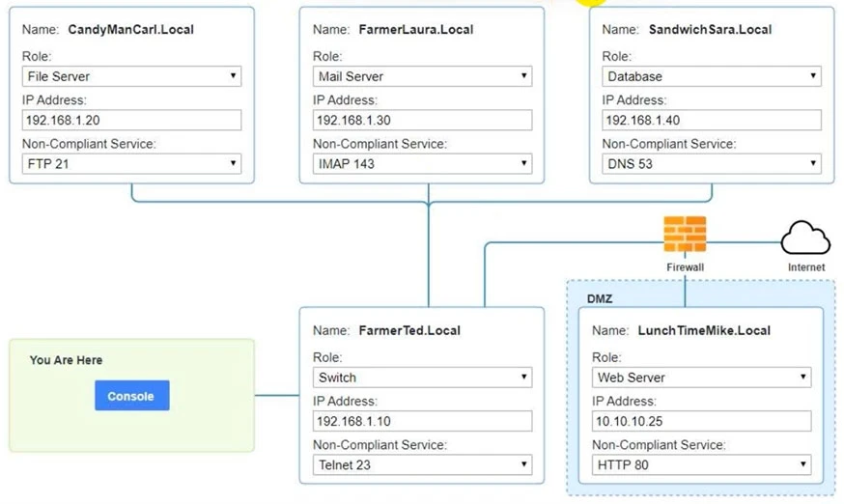The width and height of the screenshot is (844, 504).
Task: Open LunchTimeMike Role dropdown showing Web Server
Action: point(701,378)
